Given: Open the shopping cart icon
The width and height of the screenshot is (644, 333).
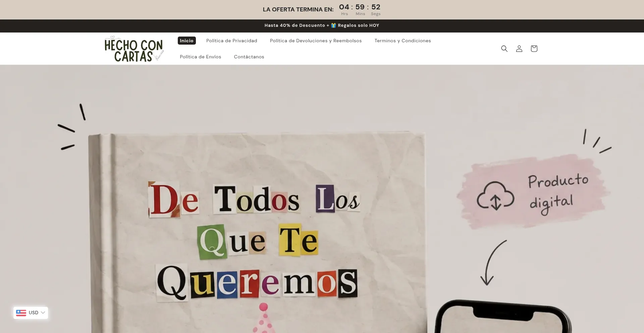Looking at the screenshot, I should point(534,49).
